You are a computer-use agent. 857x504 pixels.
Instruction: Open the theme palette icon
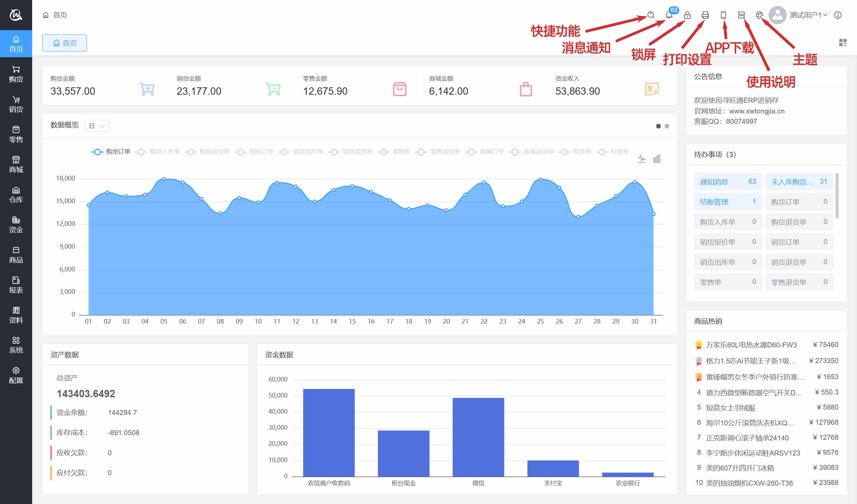pos(759,15)
